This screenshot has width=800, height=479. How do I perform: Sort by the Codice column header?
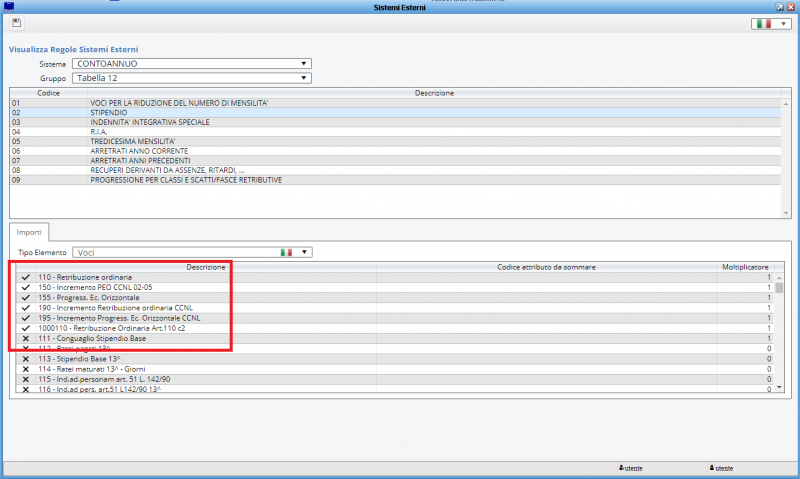tap(48, 93)
